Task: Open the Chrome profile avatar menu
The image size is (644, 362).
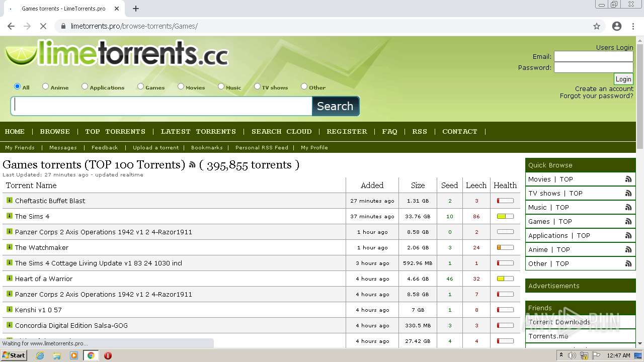Action: point(617,26)
